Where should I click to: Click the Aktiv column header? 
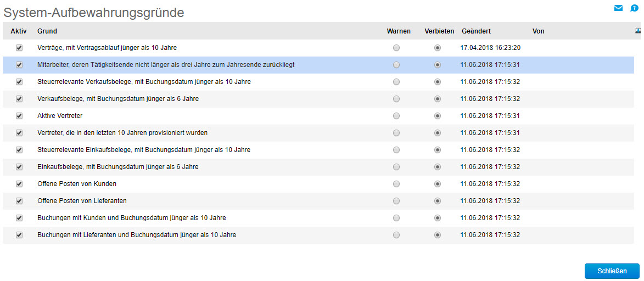tap(19, 31)
